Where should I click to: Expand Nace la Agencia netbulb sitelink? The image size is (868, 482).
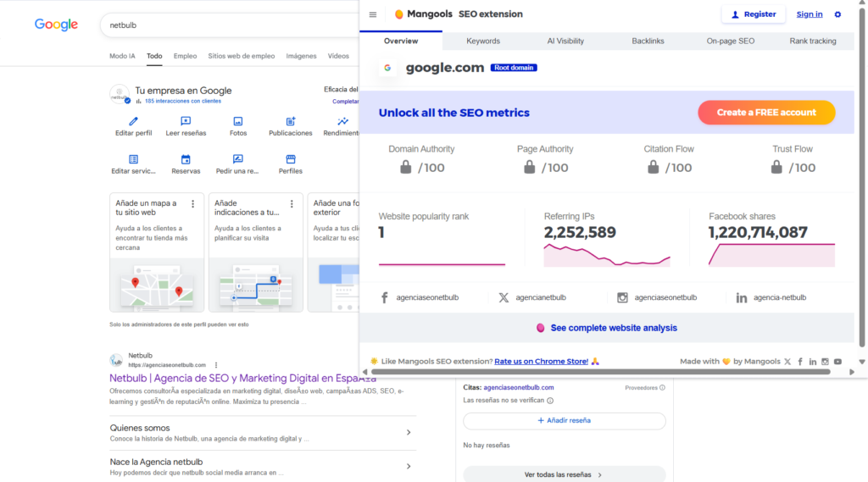pos(263,467)
